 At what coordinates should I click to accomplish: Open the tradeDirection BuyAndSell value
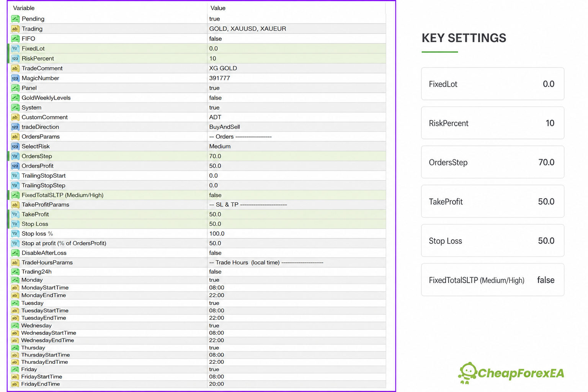tap(296, 127)
